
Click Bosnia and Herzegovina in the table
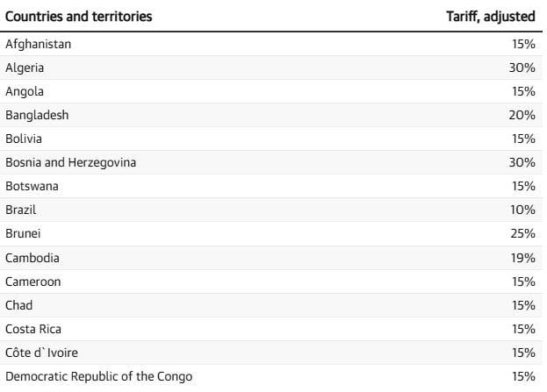click(x=70, y=162)
